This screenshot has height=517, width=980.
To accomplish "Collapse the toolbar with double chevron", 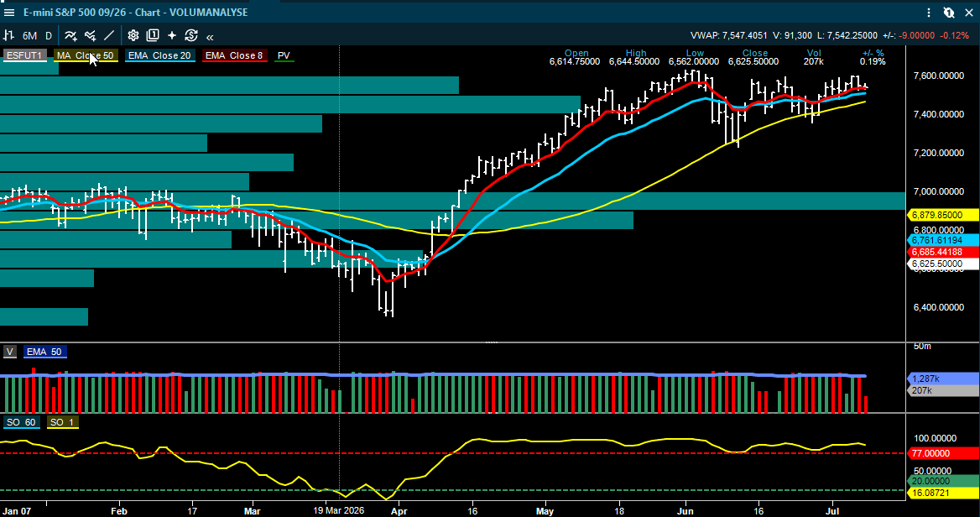I will pos(210,36).
